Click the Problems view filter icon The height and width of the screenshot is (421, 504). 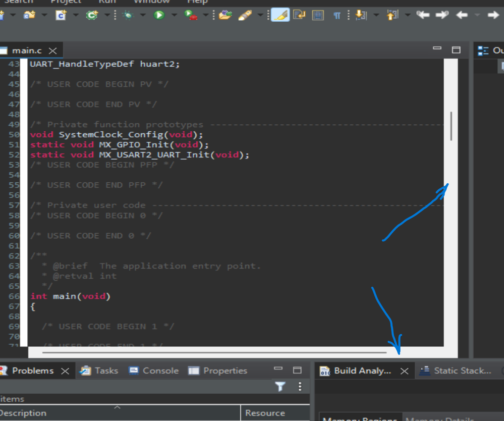(281, 386)
